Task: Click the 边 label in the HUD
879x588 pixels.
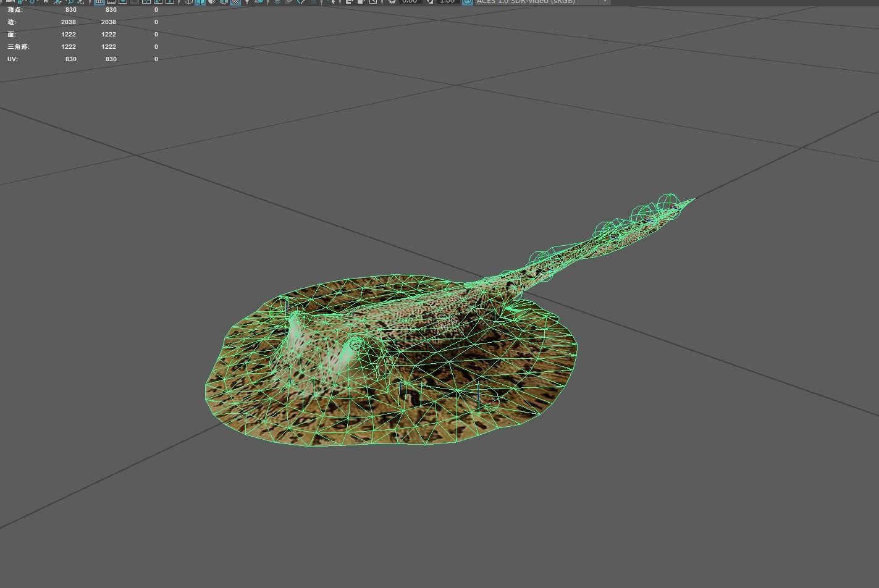Action: click(11, 22)
